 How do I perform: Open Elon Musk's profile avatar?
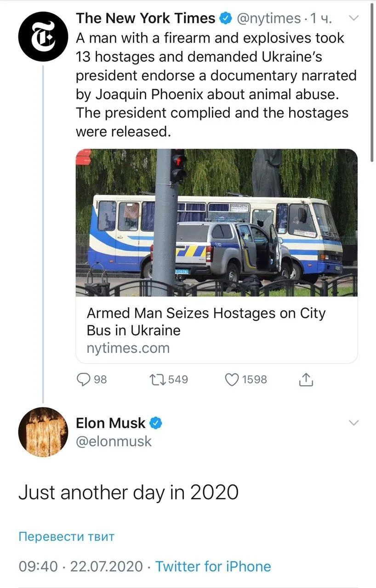coord(43,432)
